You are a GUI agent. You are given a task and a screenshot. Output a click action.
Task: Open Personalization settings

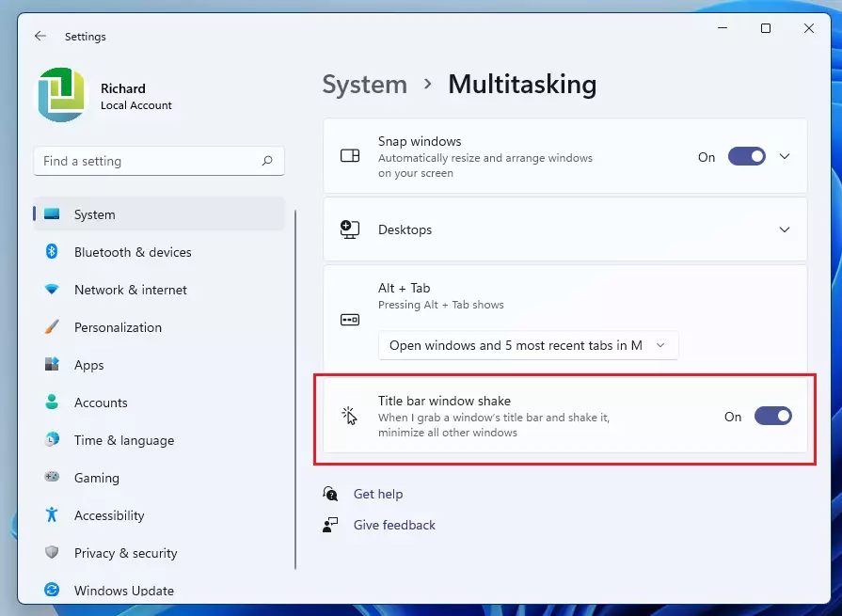tap(159, 326)
